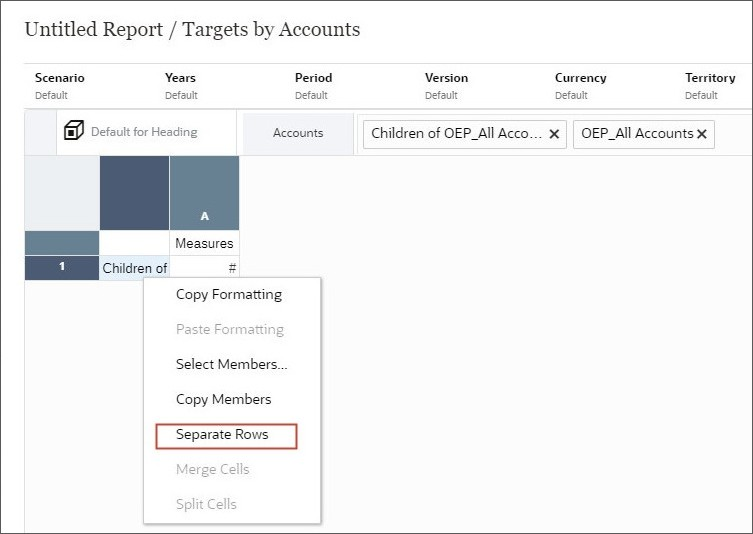Open the Years dimension selector
Image resolution: width=753 pixels, height=534 pixels.
click(181, 86)
